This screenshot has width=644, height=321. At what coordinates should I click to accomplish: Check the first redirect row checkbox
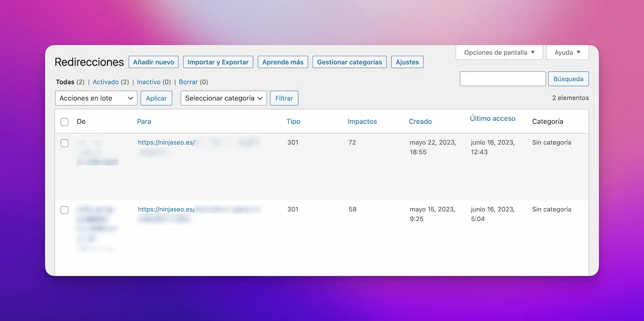pyautogui.click(x=64, y=143)
